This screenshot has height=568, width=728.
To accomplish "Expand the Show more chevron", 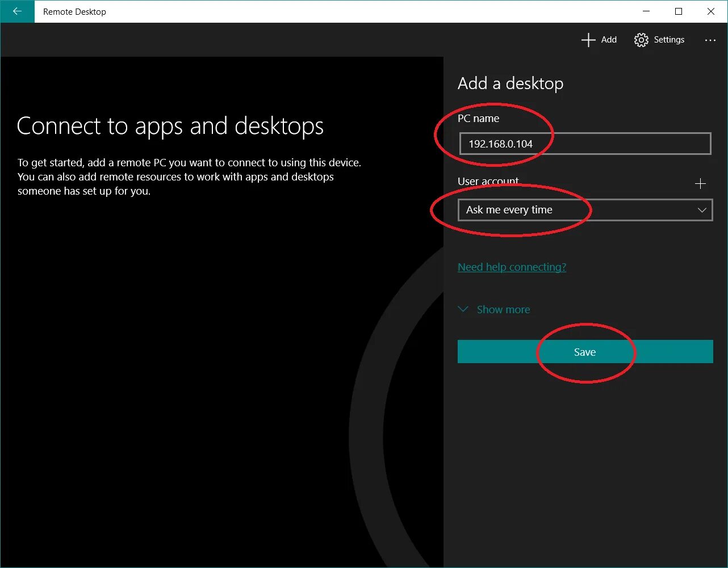I will [x=463, y=309].
